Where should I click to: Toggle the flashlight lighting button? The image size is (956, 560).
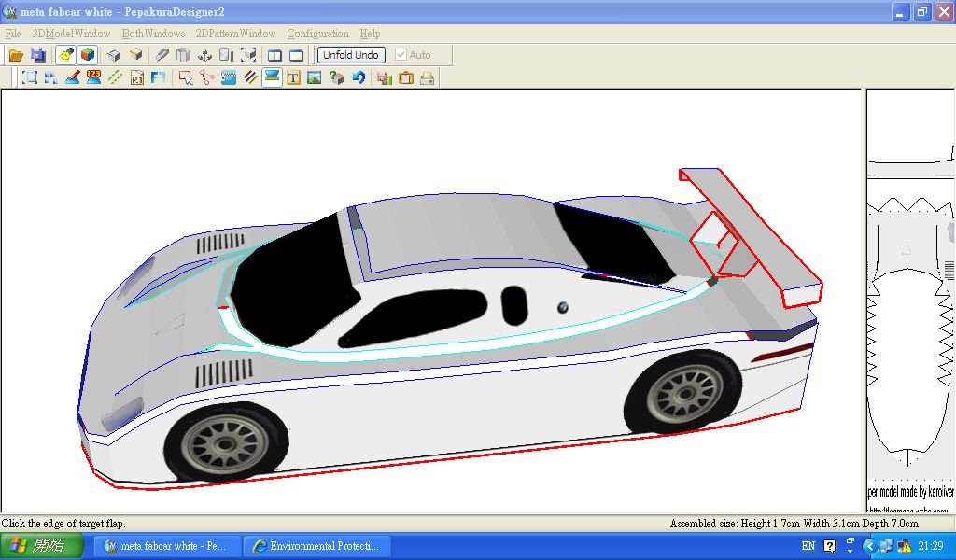tap(65, 55)
